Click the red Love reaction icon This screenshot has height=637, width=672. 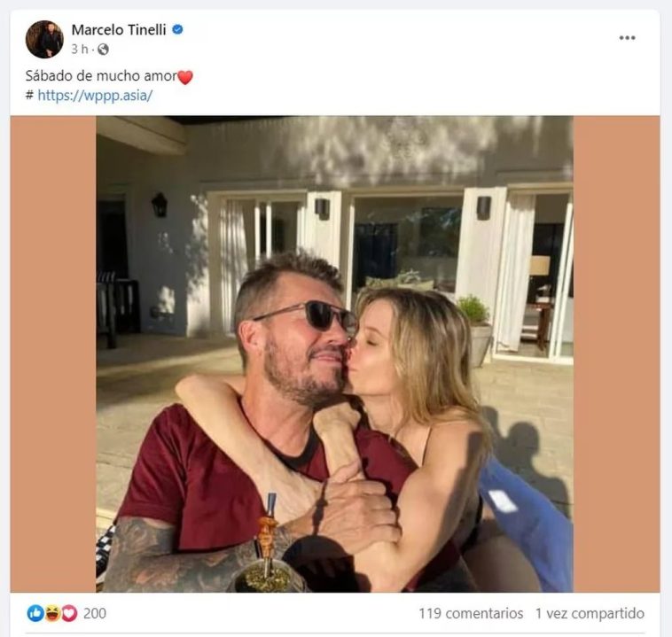[68, 613]
